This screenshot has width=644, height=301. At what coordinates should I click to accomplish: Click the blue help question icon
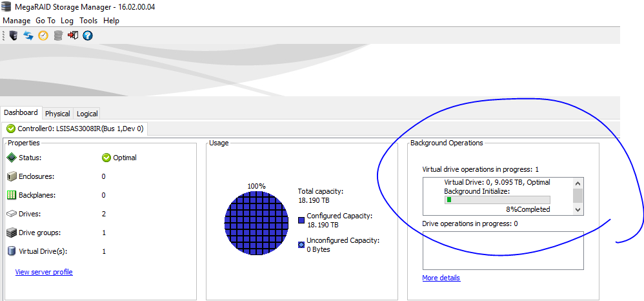point(88,36)
